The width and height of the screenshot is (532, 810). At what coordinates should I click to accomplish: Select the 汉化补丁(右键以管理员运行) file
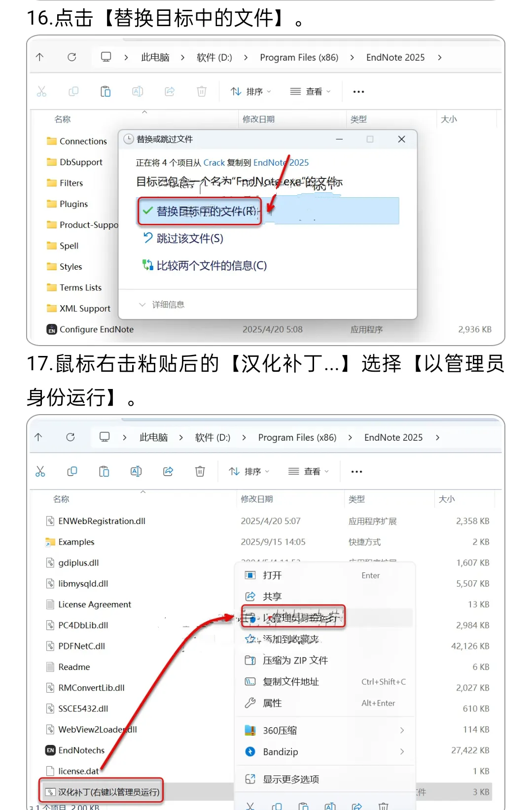coord(103,792)
